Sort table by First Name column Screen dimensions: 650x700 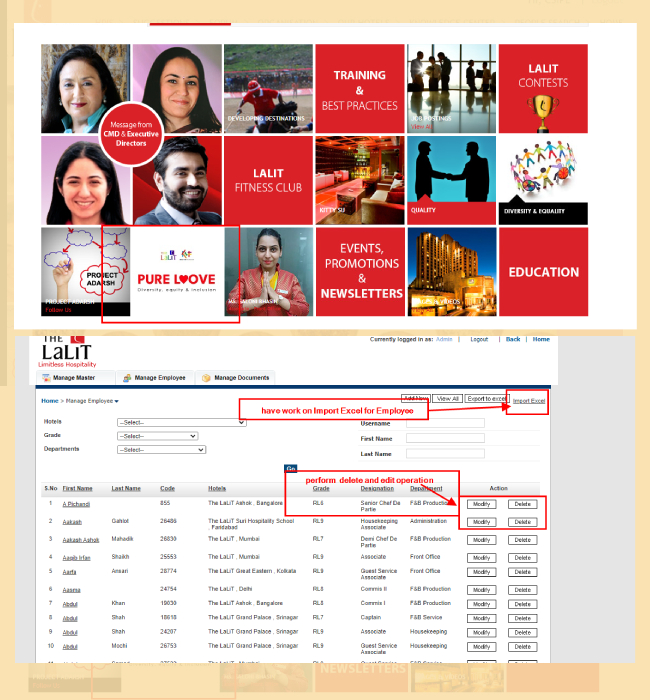pos(77,488)
